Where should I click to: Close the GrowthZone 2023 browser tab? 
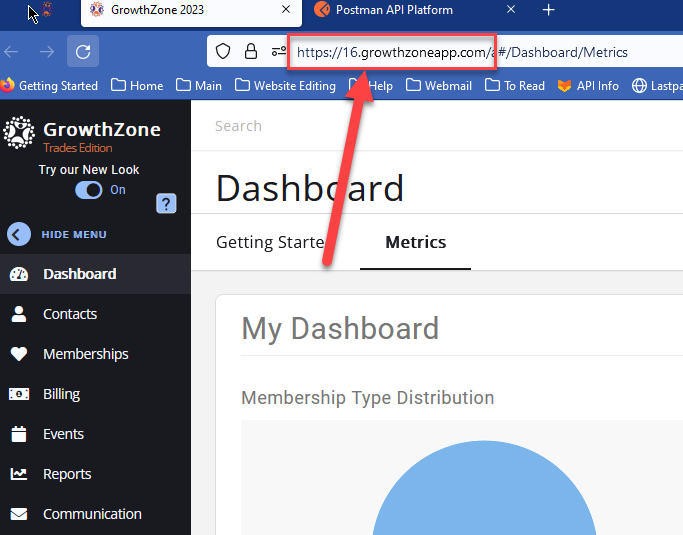[286, 10]
